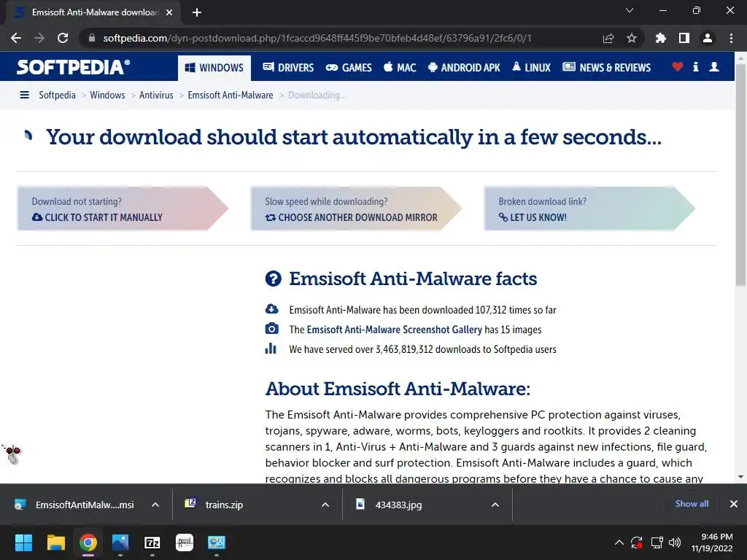
Task: Select the WINDOWS category tab
Action: click(x=214, y=68)
